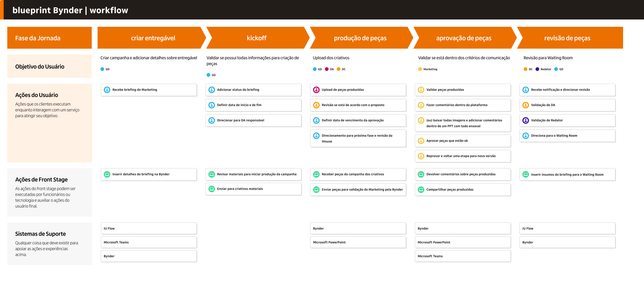
Task: Click the green screen icon beside Enviar para criativos materiais
Action: [212, 189]
